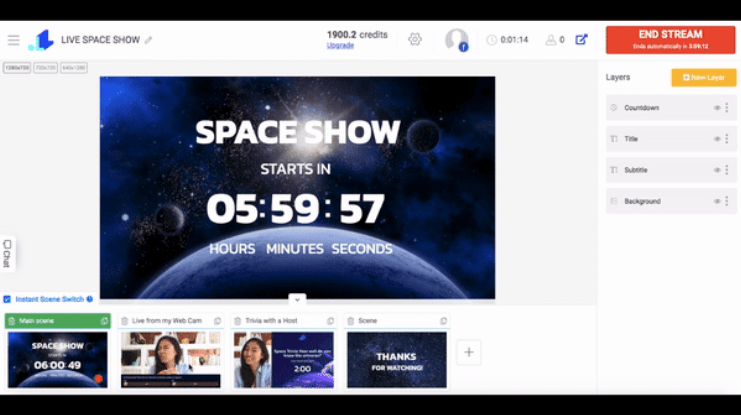
Task: Click the 1900.2 credits text
Action: click(357, 35)
